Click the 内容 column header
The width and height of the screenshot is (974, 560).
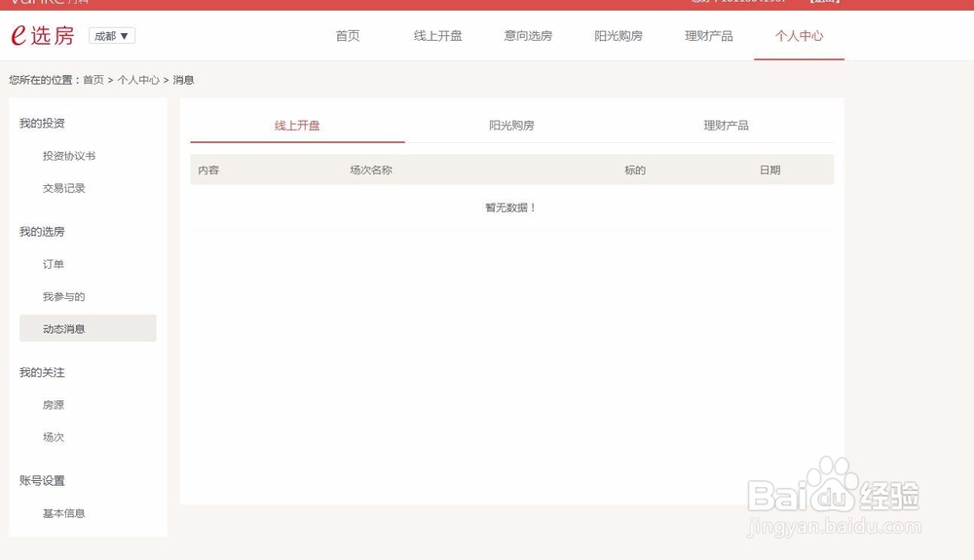pos(208,170)
